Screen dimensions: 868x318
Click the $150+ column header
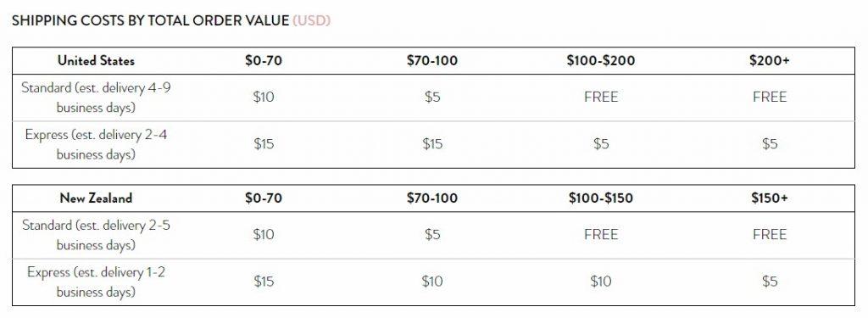pos(770,198)
